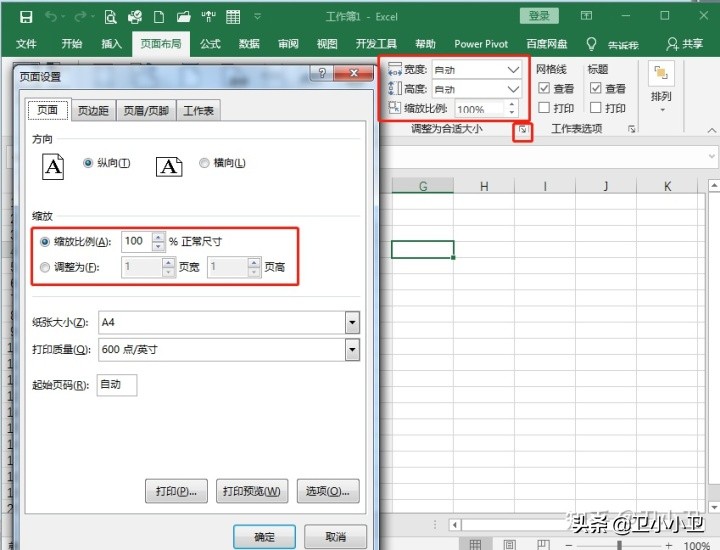
Task: Select column H header
Action: [484, 186]
